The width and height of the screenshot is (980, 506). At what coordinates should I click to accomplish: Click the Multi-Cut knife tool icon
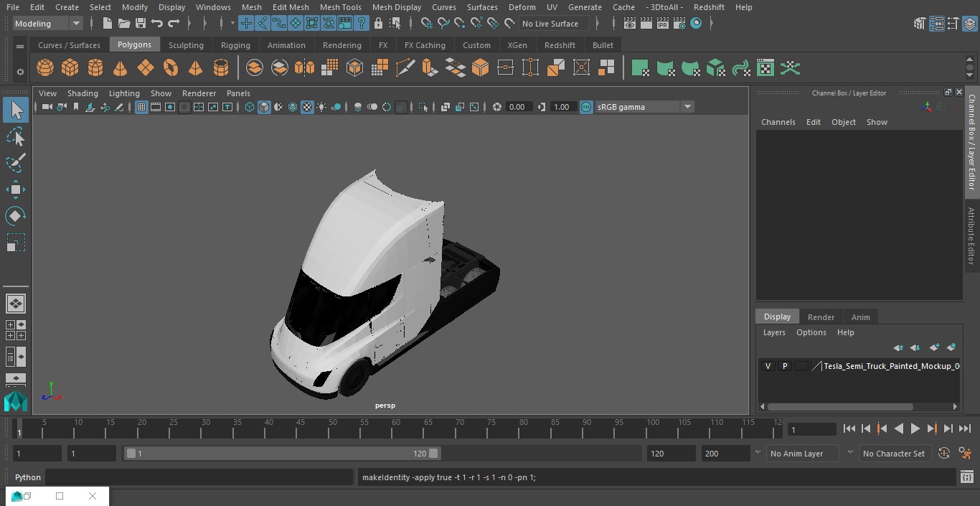point(405,68)
